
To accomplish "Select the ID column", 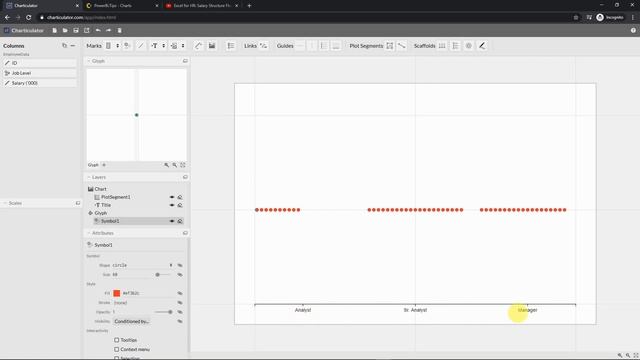I will [40, 63].
